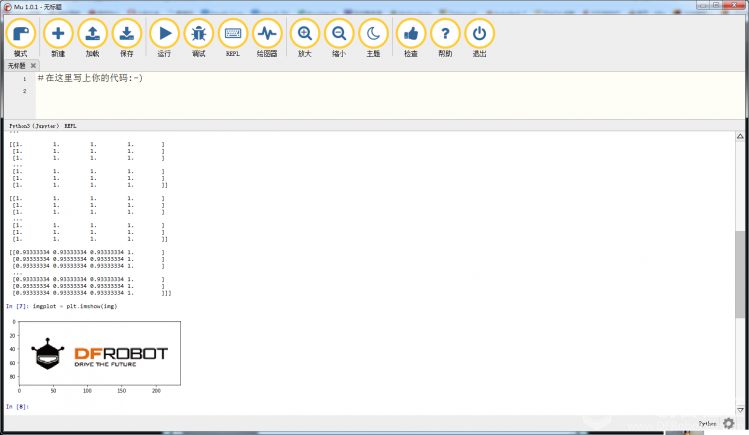Screen dimensions: 749x435
Task: Minimize the Mu window
Action: coord(702,5)
